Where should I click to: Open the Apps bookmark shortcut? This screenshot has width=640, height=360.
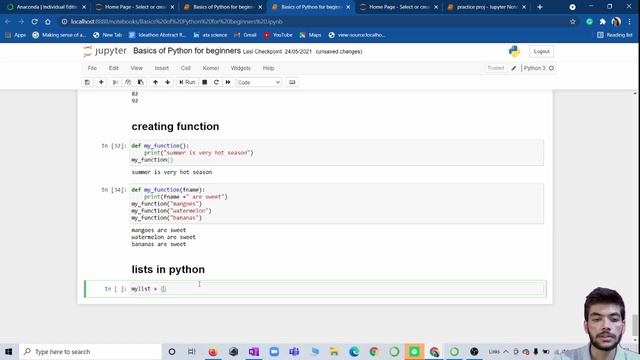(16, 35)
